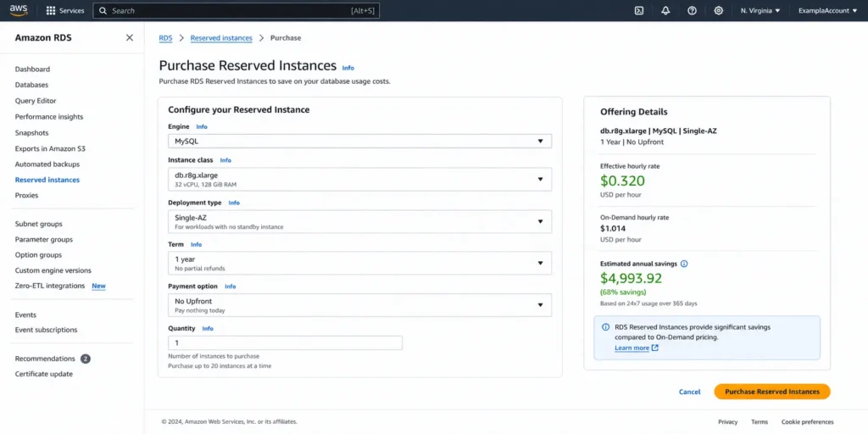The image size is (868, 434).
Task: Open Events in the sidebar
Action: pyautogui.click(x=25, y=314)
